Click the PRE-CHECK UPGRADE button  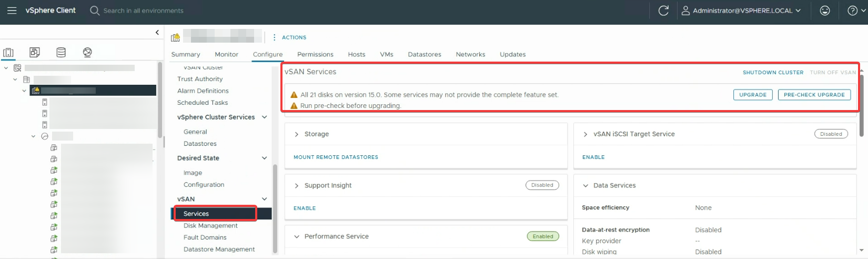(814, 95)
